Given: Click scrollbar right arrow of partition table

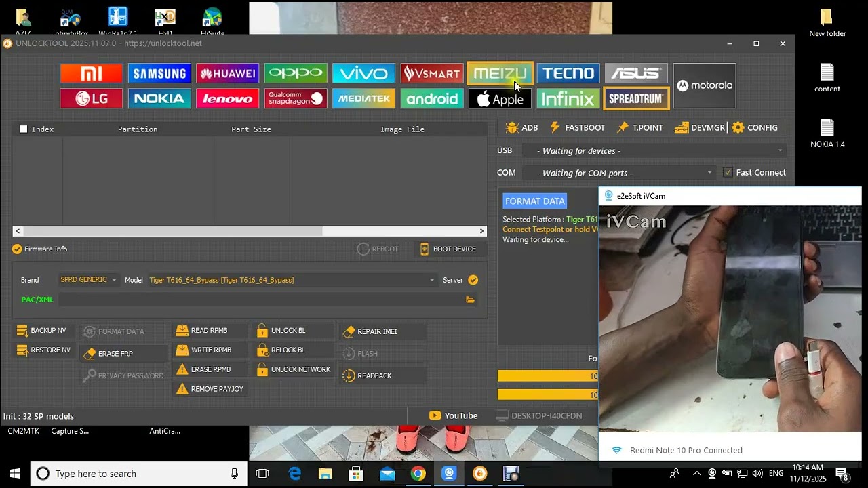Looking at the screenshot, I should point(483,231).
